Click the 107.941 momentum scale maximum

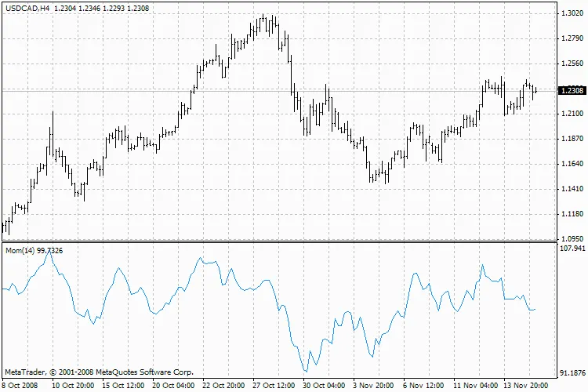click(x=570, y=249)
